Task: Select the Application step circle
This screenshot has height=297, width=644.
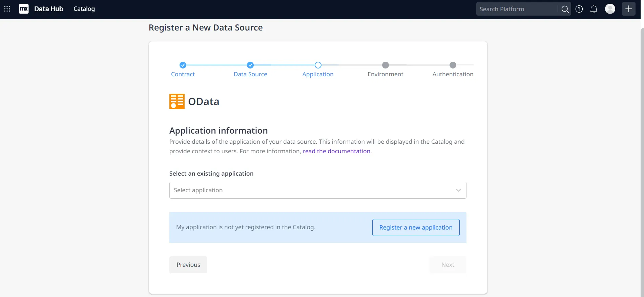Action: pos(318,65)
